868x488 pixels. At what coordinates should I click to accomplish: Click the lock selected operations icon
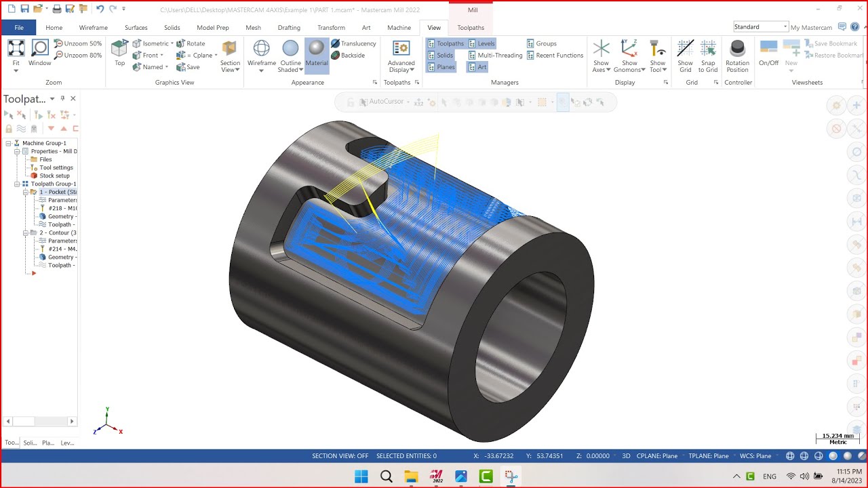[x=9, y=129]
